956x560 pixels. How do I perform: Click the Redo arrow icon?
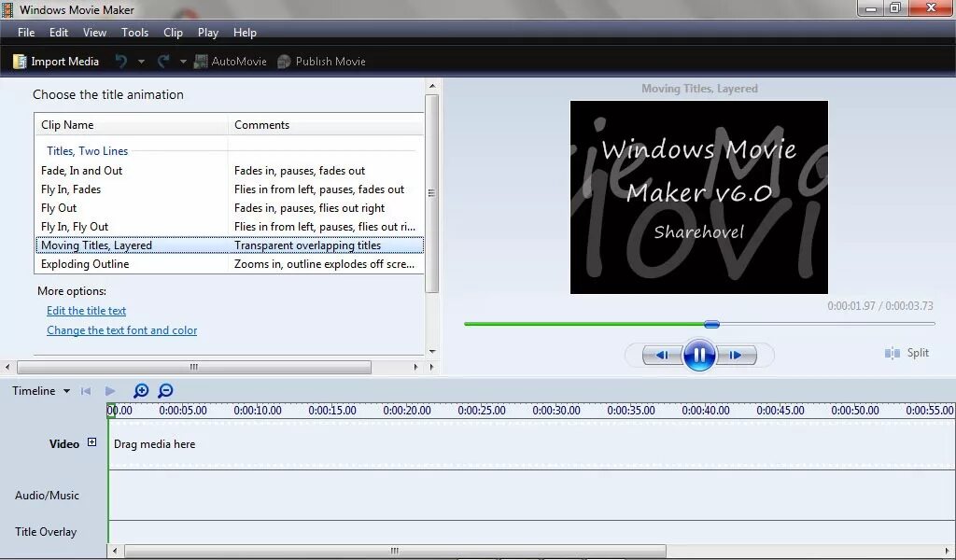162,62
